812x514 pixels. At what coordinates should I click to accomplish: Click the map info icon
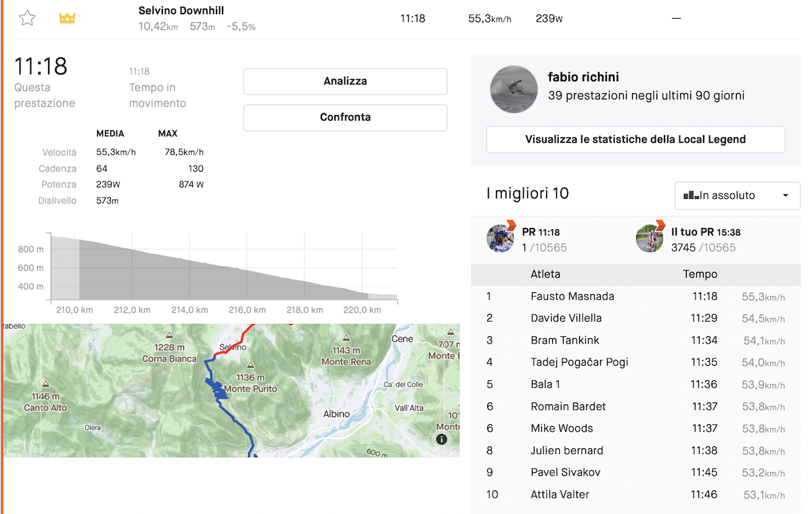[x=442, y=439]
